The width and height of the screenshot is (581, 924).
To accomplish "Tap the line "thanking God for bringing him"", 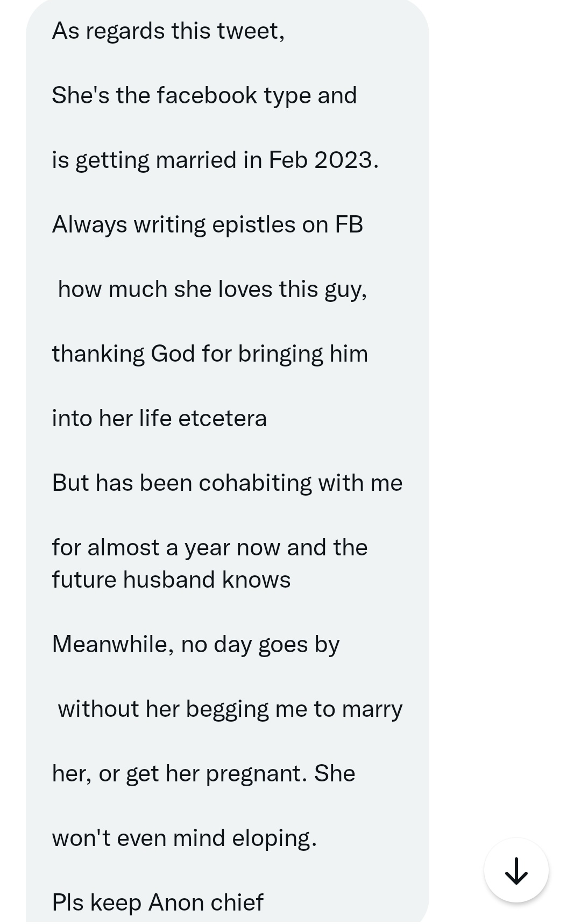I will [x=210, y=354].
